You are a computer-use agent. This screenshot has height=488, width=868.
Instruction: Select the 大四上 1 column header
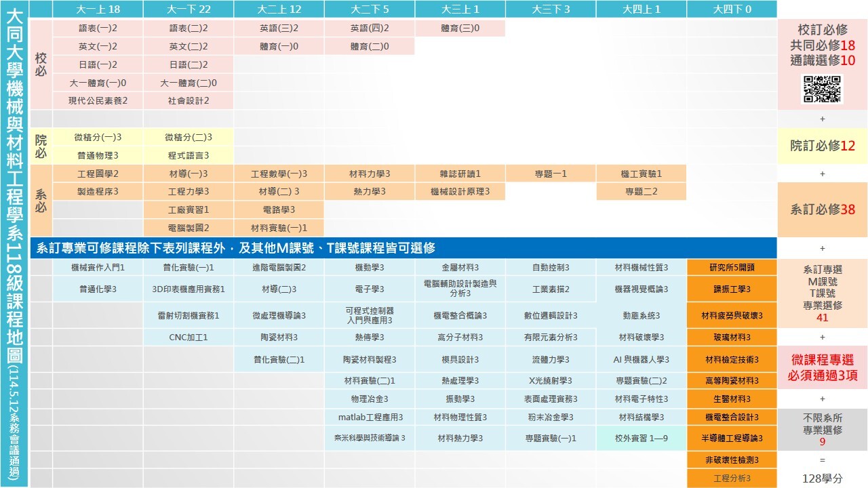pos(641,9)
